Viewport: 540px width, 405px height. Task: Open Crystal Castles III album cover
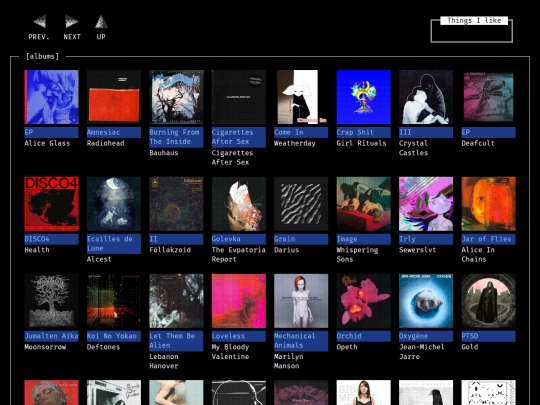[426, 97]
